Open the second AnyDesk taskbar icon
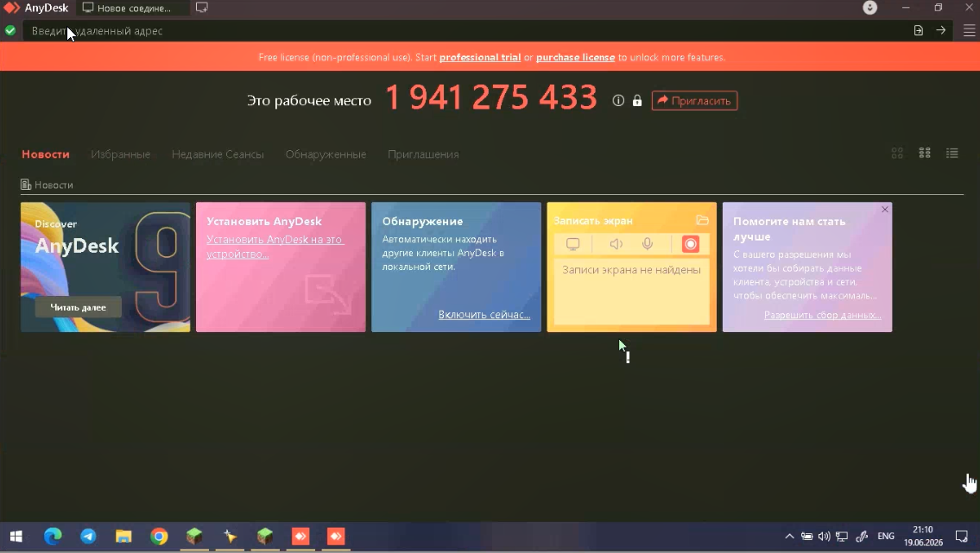The height and width of the screenshot is (553, 980). [x=336, y=537]
